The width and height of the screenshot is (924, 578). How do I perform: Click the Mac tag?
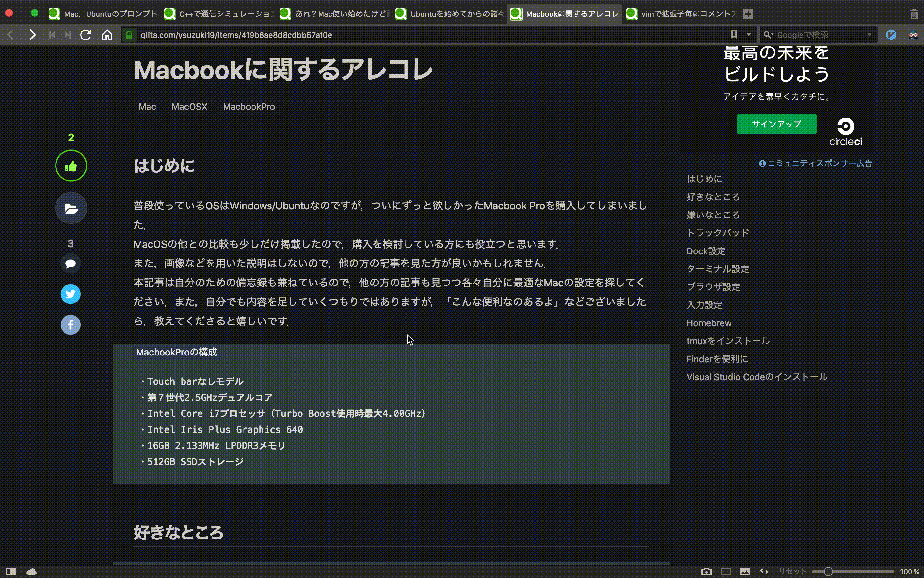[147, 107]
